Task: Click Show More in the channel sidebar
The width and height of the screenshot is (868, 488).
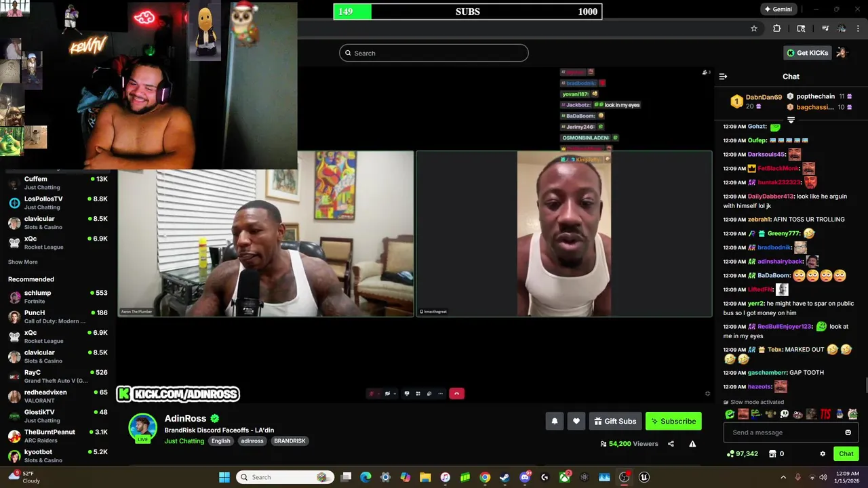Action: click(23, 262)
